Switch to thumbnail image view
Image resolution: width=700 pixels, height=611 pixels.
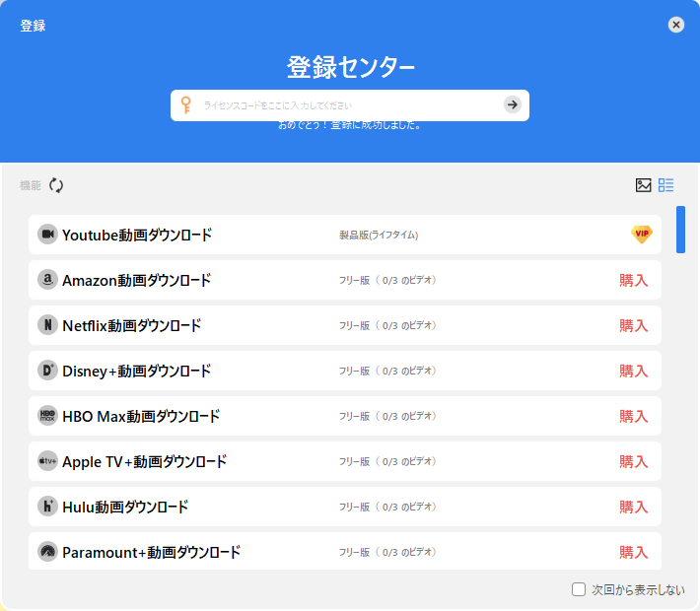point(643,185)
